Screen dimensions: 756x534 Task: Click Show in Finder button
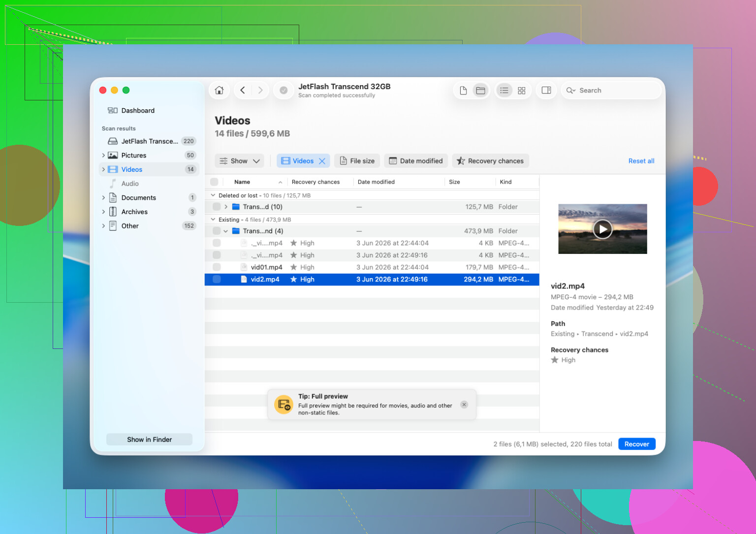click(x=149, y=440)
